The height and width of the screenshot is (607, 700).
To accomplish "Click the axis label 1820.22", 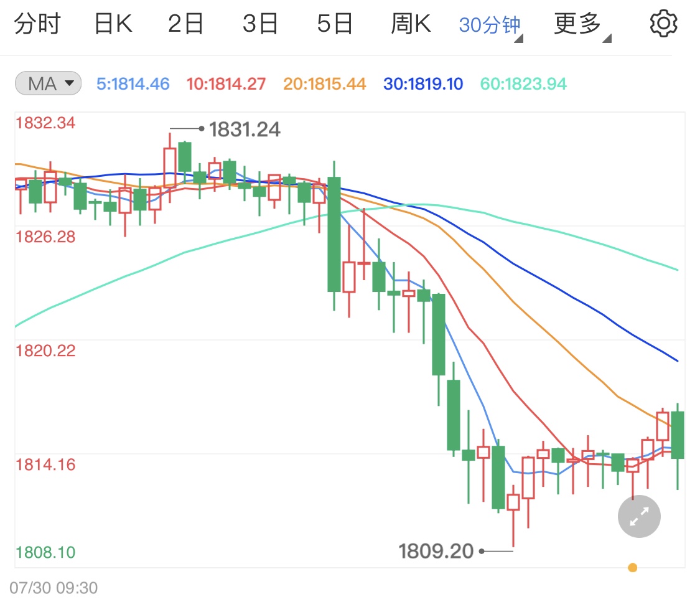I will (x=45, y=351).
